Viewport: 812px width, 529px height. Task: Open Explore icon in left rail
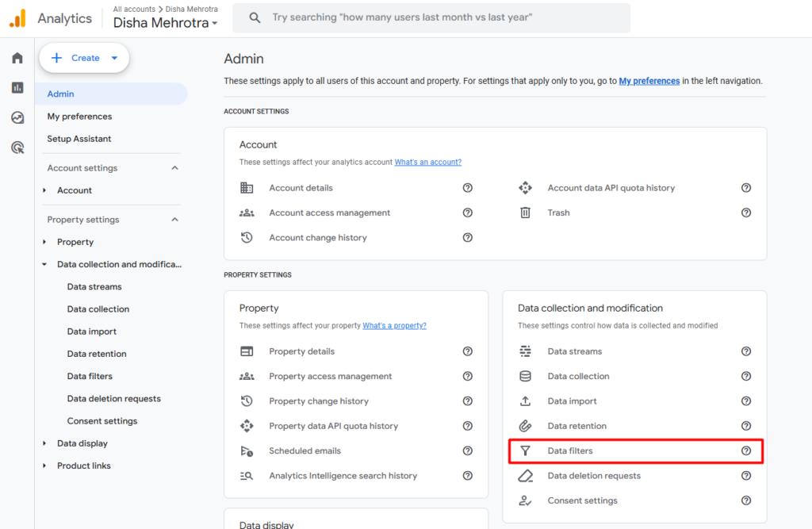17,117
